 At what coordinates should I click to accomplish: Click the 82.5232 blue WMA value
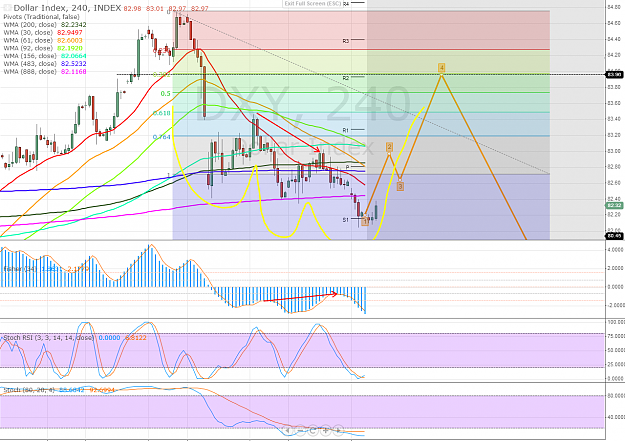pos(74,64)
